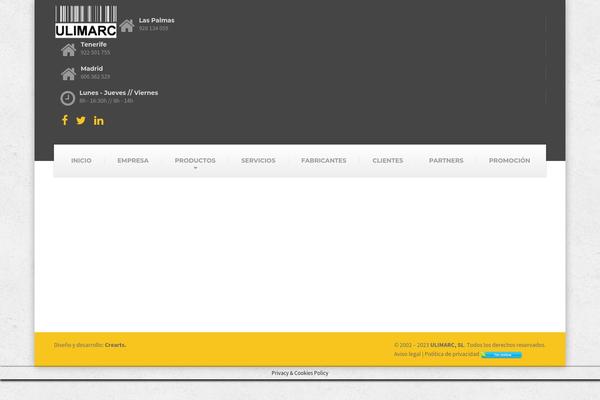This screenshot has width=600, height=400.
Task: Open the PARTNERS menu item
Action: point(446,160)
